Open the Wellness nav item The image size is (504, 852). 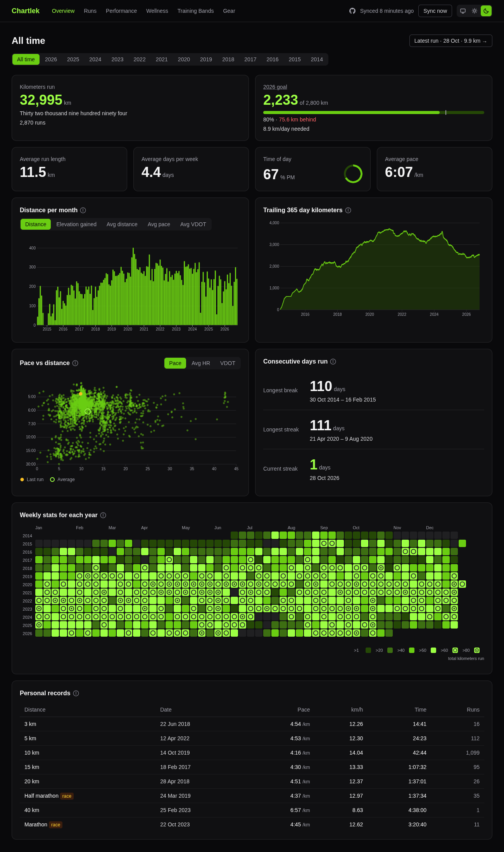click(157, 11)
